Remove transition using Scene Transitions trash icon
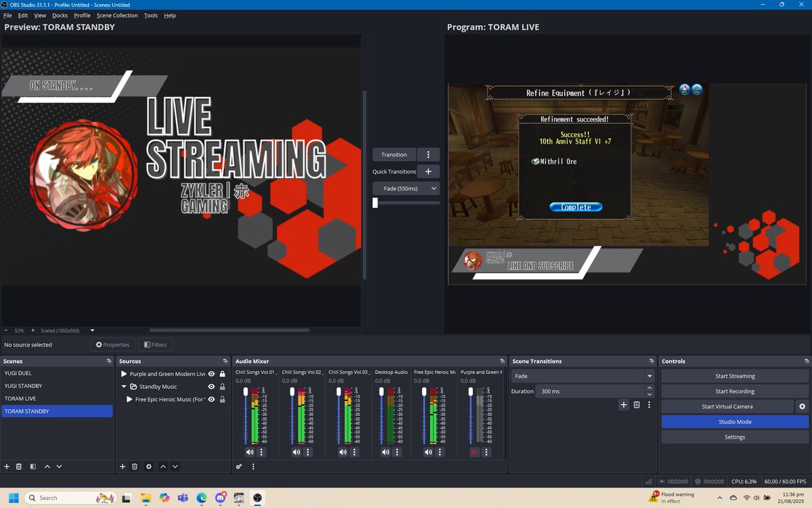This screenshot has width=812, height=508. point(637,404)
